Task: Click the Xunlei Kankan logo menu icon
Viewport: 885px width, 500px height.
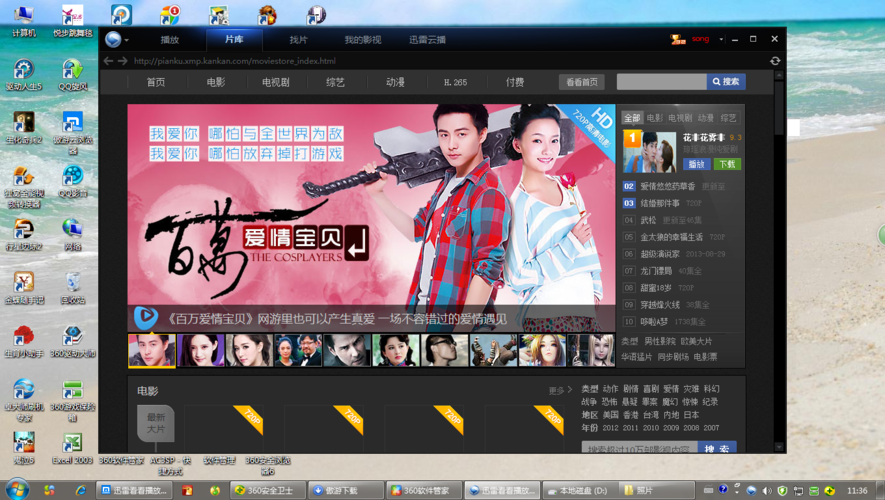Action: pyautogui.click(x=113, y=40)
